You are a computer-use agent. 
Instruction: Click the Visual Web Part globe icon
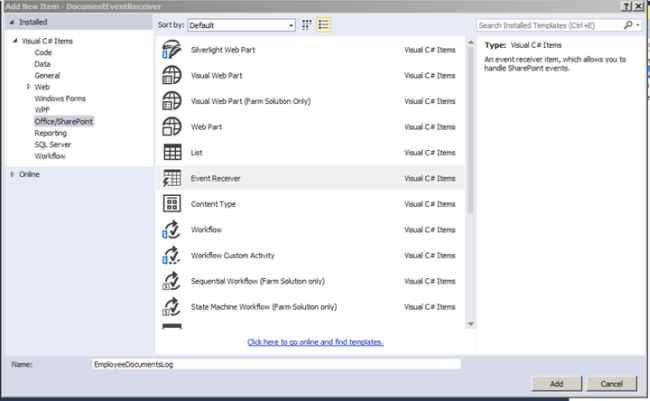pyautogui.click(x=172, y=75)
